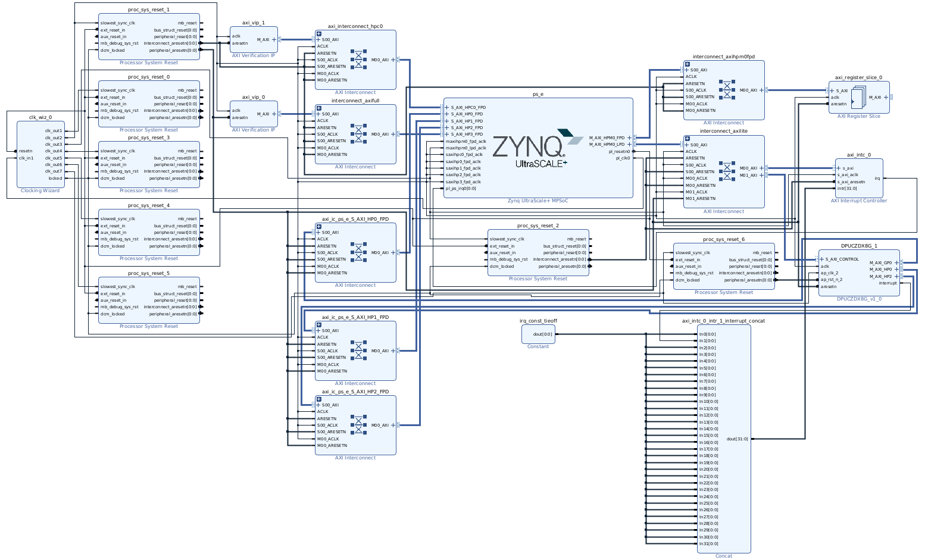This screenshot has width=928, height=560.
Task: Select the crossbar switch icon in interconnect_axilite
Action: [727, 172]
